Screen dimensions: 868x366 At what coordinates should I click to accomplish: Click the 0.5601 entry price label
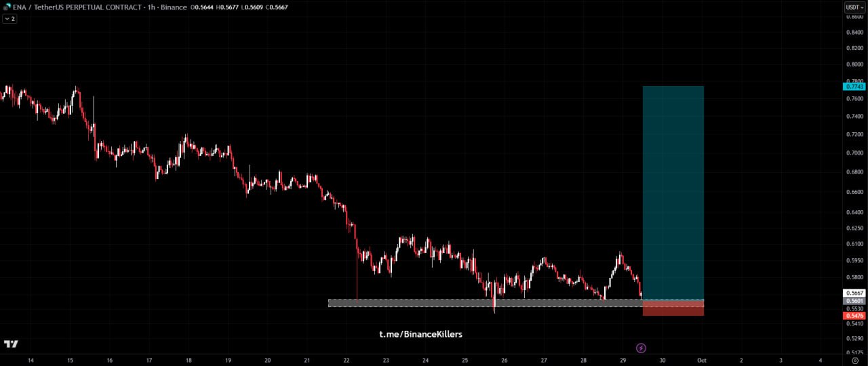[x=854, y=301]
